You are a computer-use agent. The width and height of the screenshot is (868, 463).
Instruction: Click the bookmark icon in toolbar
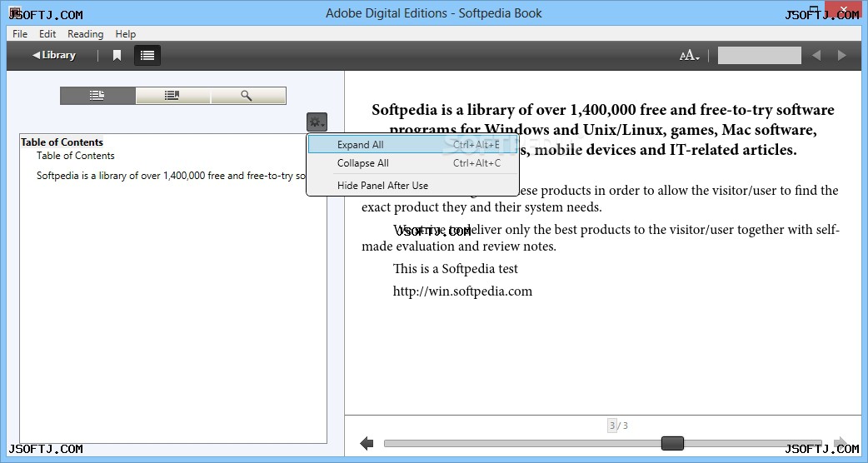click(x=117, y=55)
